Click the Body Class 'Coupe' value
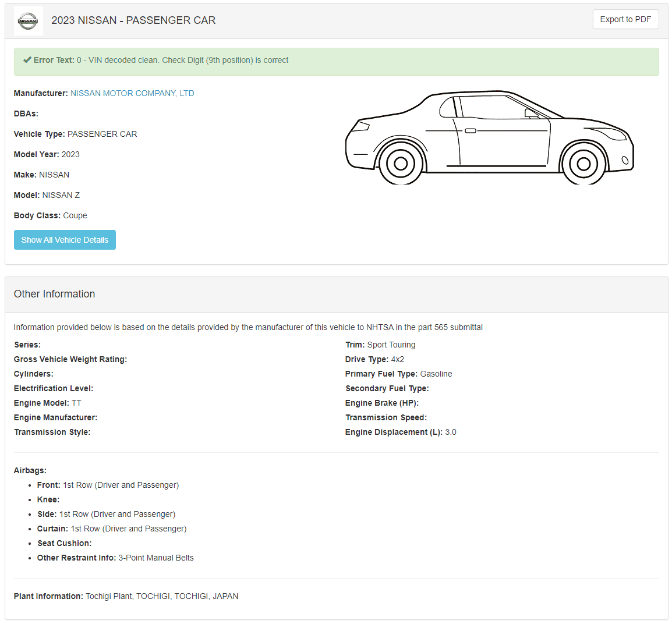Screen dimensions: 672x624 tap(75, 215)
